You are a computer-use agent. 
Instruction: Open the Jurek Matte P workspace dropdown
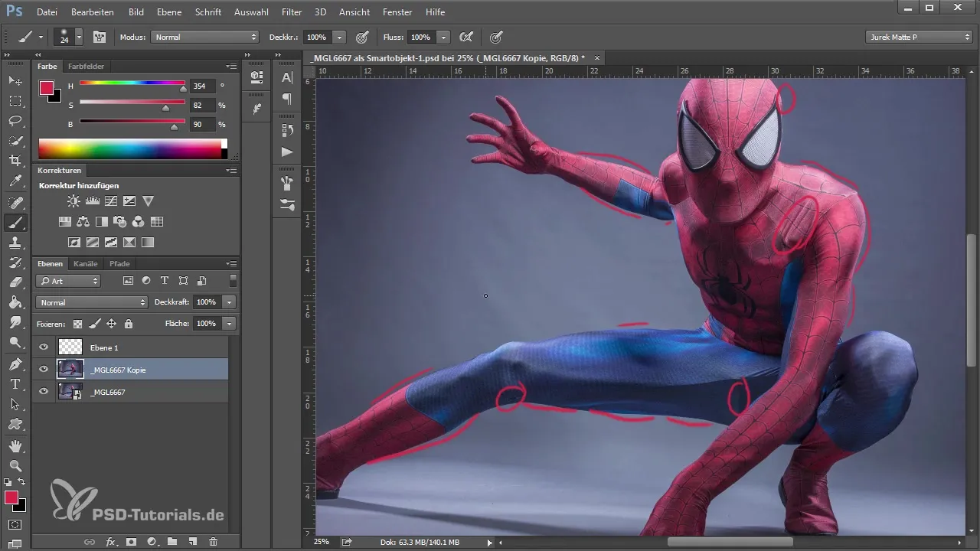[x=920, y=37]
